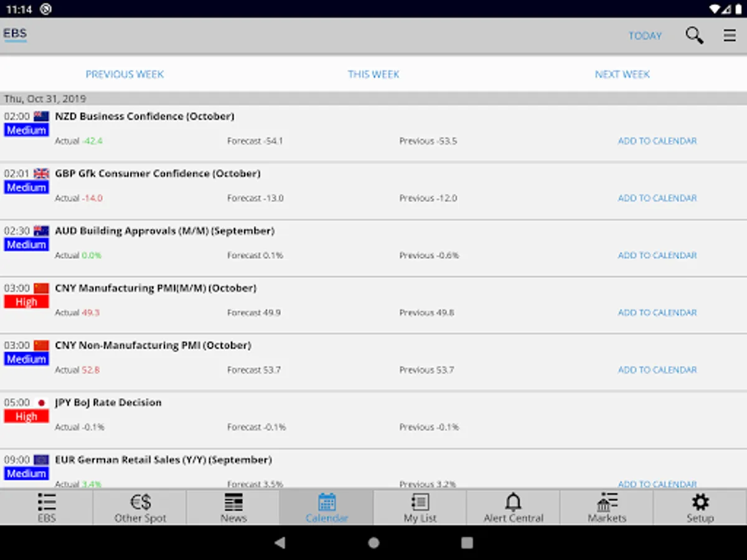This screenshot has height=560, width=747.
Task: Switch to Markets tab
Action: pyautogui.click(x=607, y=508)
